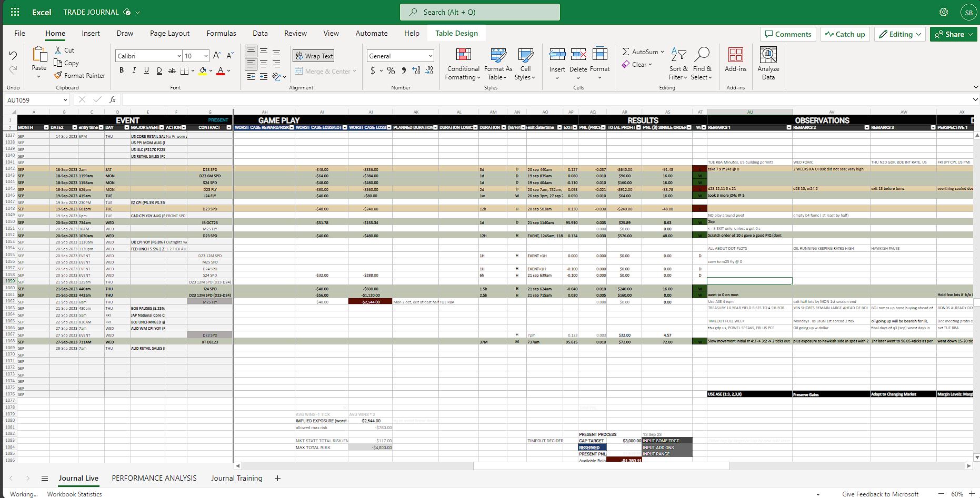Viewport: 980px width, 498px height.
Task: Apply percent style format
Action: tap(391, 70)
